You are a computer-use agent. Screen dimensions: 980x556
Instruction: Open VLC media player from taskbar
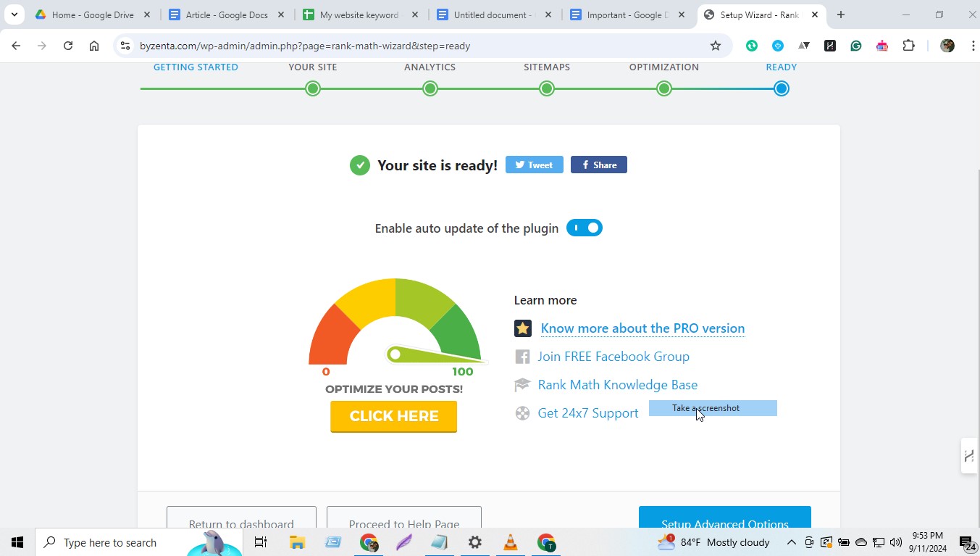point(511,542)
